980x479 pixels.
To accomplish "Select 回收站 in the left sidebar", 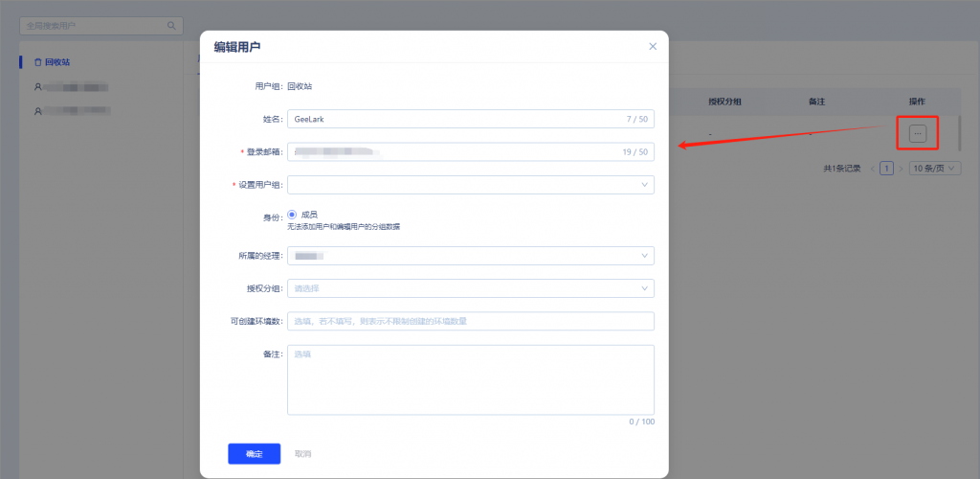I will coord(57,62).
